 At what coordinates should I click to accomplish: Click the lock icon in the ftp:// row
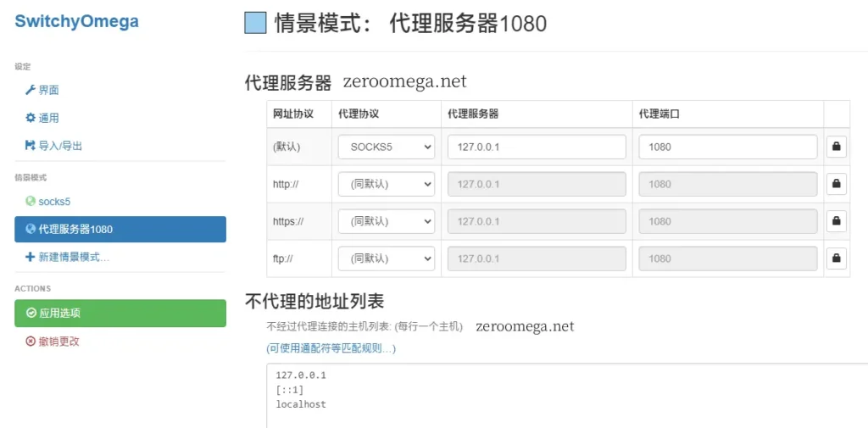point(836,258)
